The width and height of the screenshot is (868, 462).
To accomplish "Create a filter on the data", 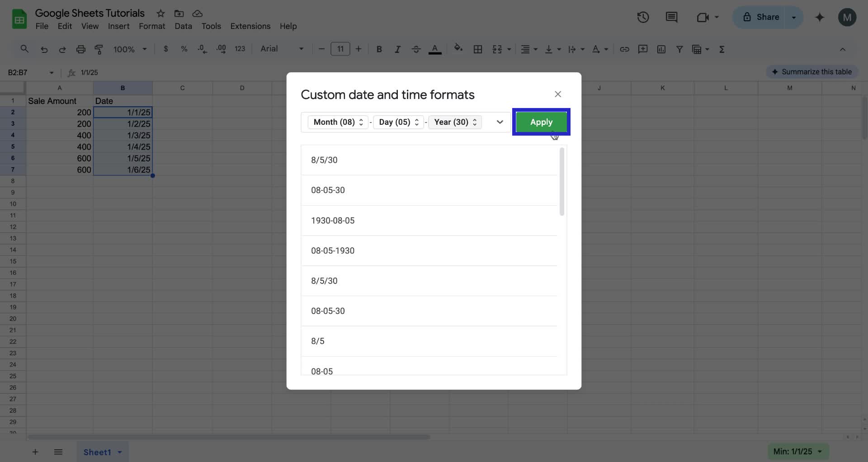I will click(x=679, y=49).
